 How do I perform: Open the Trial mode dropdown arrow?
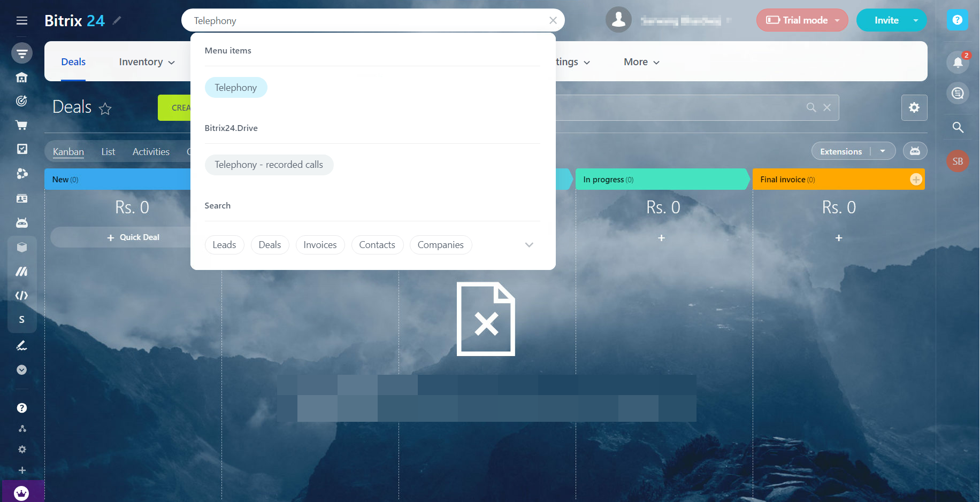tap(838, 20)
